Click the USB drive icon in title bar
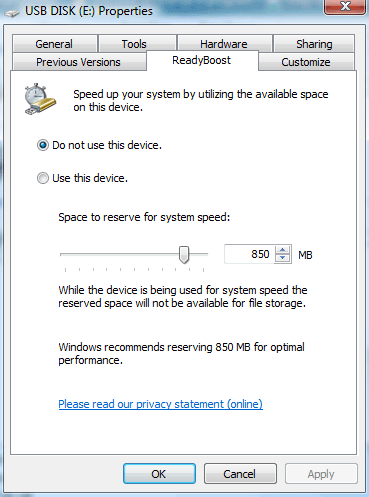Screen dimensions: 369x497 pyautogui.click(x=12, y=13)
